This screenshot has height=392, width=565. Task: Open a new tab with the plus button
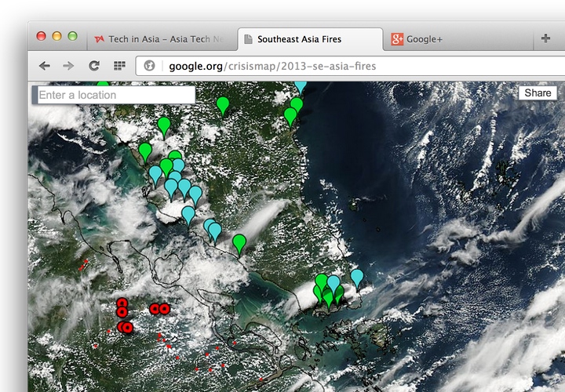(545, 38)
